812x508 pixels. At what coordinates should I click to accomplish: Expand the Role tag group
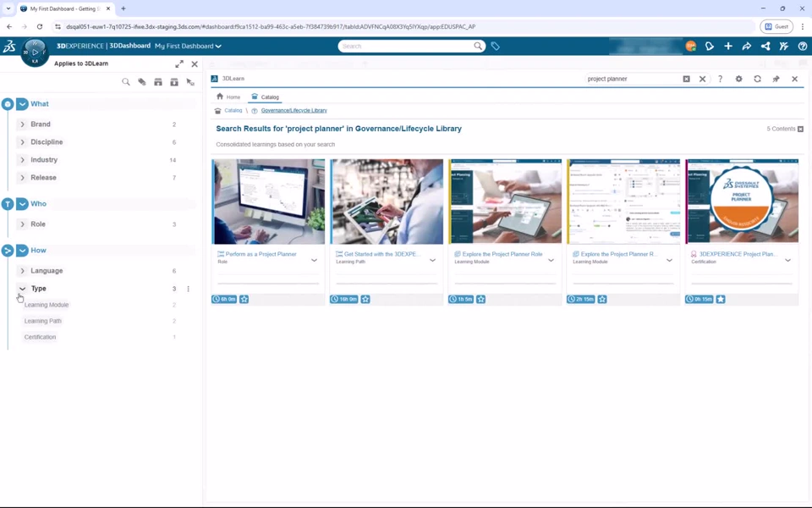[22, 224]
